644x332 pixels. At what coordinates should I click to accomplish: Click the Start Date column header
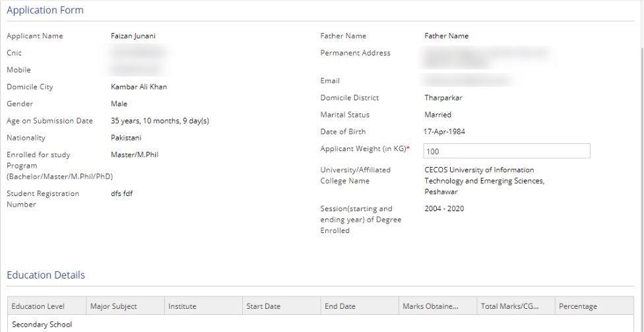click(263, 306)
